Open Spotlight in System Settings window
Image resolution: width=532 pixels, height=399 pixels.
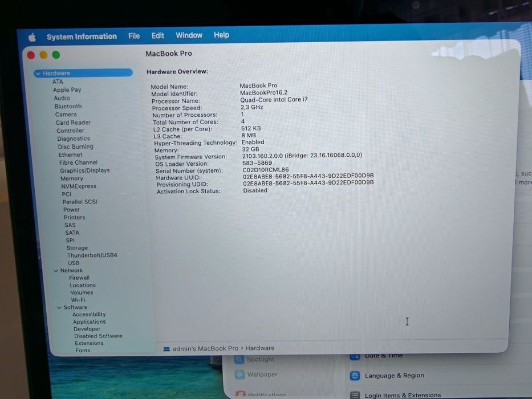pos(254,359)
